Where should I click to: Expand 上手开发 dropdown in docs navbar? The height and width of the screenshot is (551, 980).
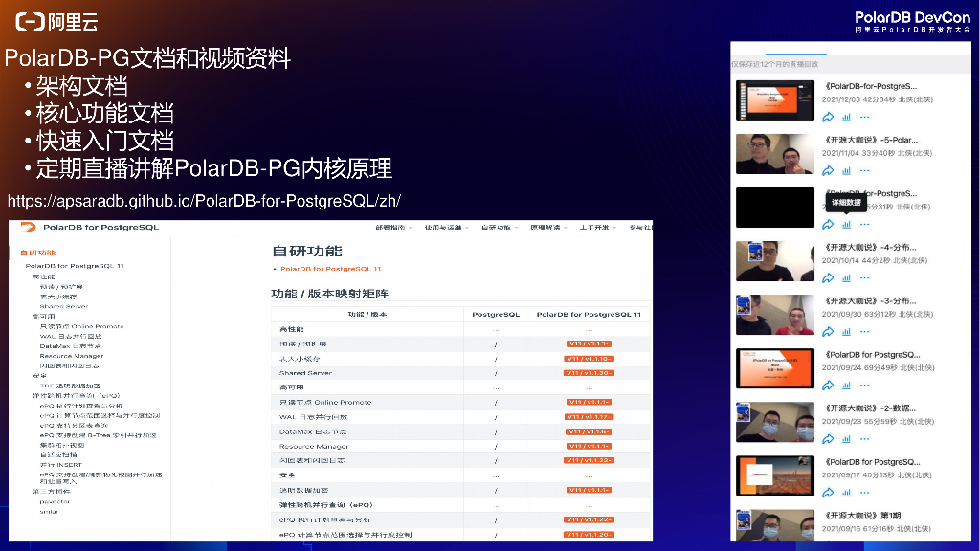click(x=597, y=228)
